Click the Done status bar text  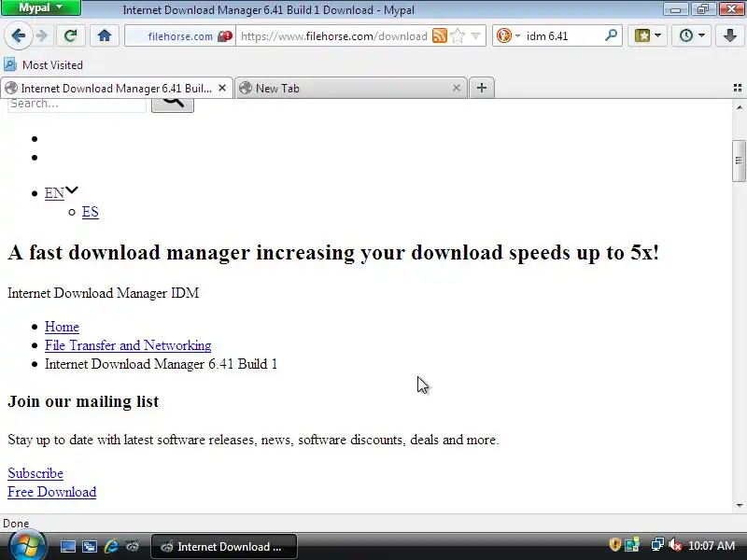[16, 524]
